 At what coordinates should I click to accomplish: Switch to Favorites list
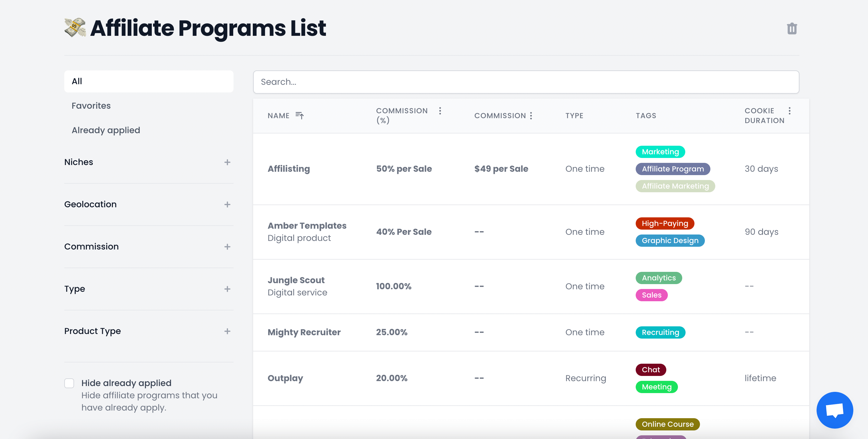point(91,106)
